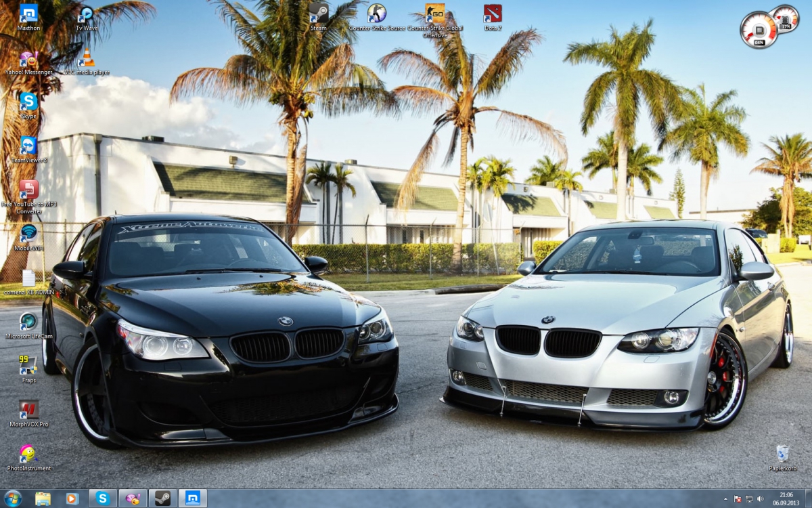
Task: Open Windows Explorer from the taskbar
Action: click(x=43, y=499)
